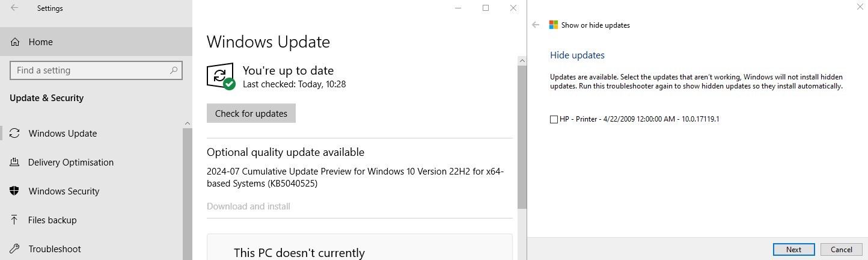
Task: Click the Settings back arrow icon
Action: (14, 8)
